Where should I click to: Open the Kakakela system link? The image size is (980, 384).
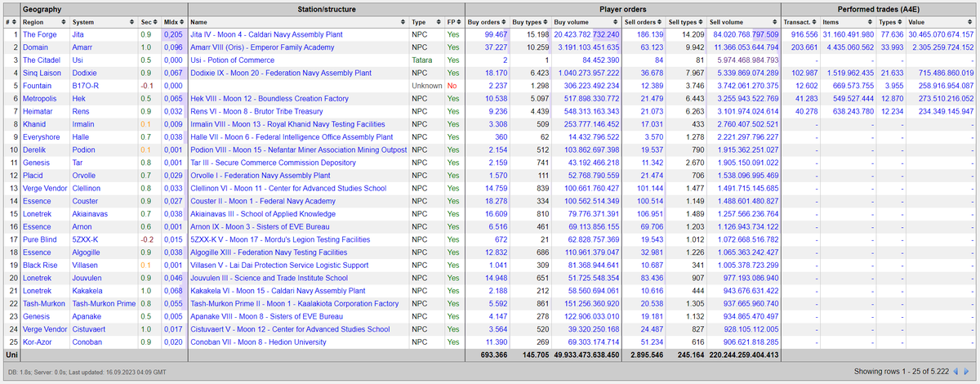pyautogui.click(x=87, y=291)
